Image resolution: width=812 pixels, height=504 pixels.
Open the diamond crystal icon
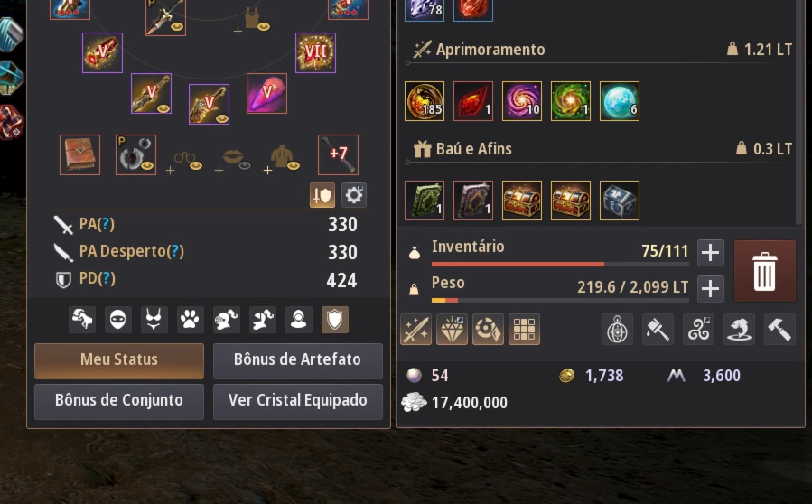(453, 330)
